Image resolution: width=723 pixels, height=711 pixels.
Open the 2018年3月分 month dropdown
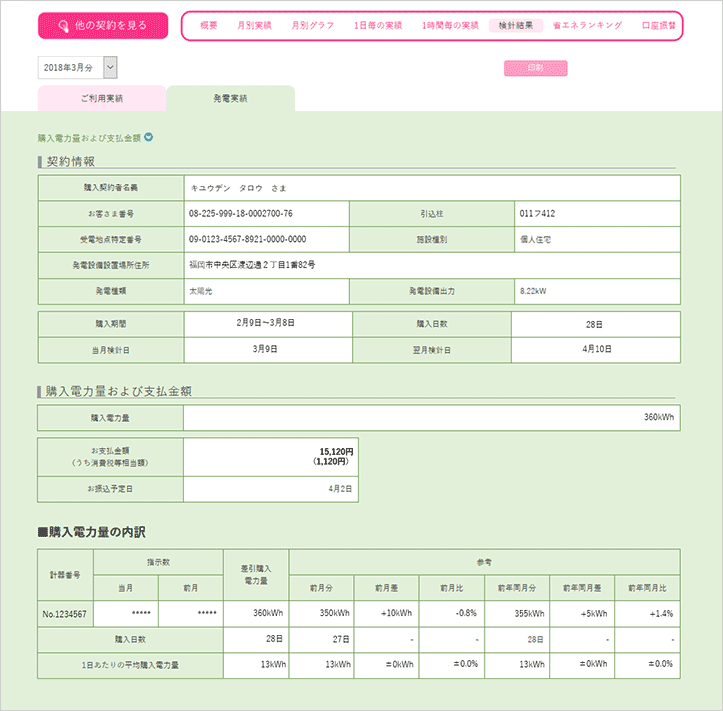coord(77,68)
